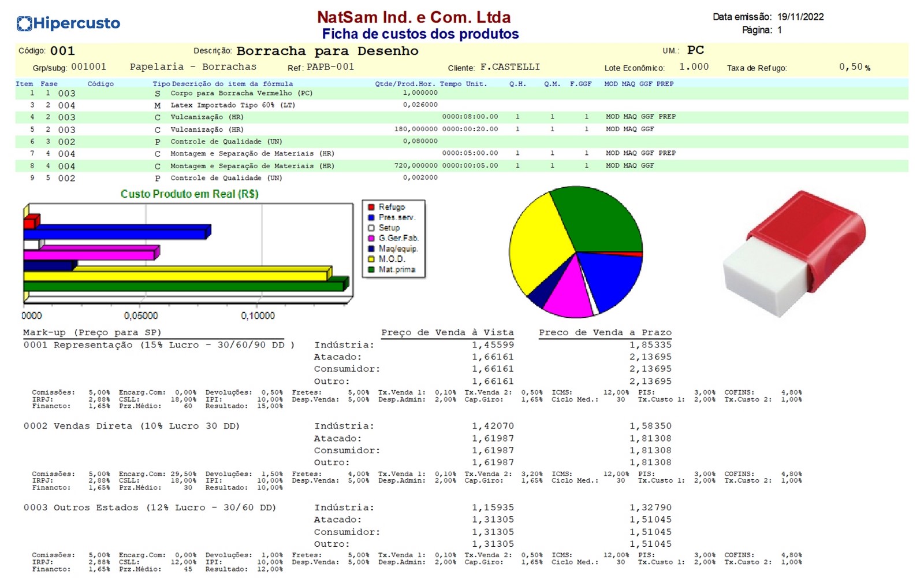The width and height of the screenshot is (924, 578).
Task: Select the green Mat.prima legend swatch
Action: tap(371, 269)
